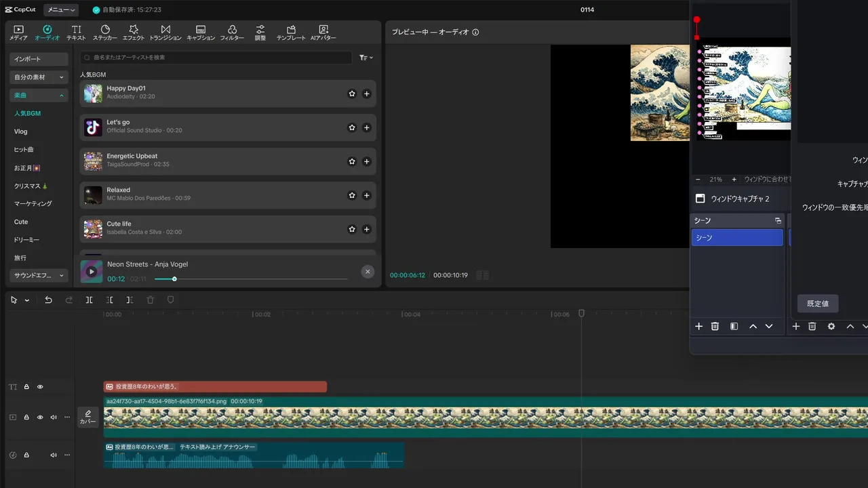Mute the main video track
The width and height of the screenshot is (868, 488).
tap(54, 418)
